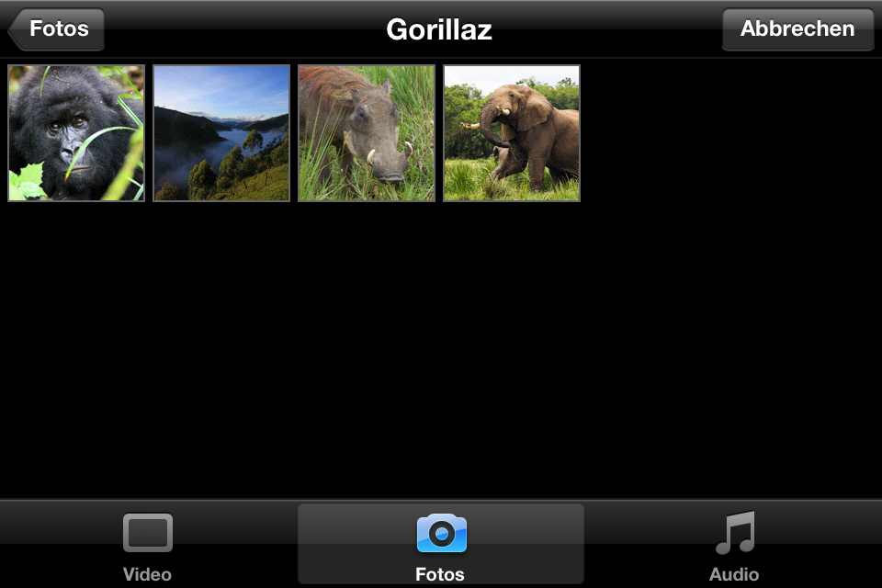Screen dimensions: 882x588
Task: Pick the warthog photo thumbnail
Action: pos(367,133)
